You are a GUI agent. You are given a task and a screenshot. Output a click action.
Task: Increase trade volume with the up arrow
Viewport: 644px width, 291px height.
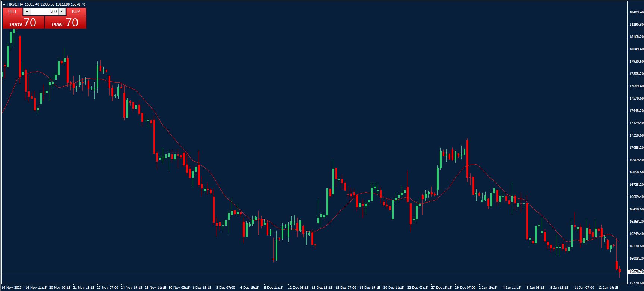(62, 12)
